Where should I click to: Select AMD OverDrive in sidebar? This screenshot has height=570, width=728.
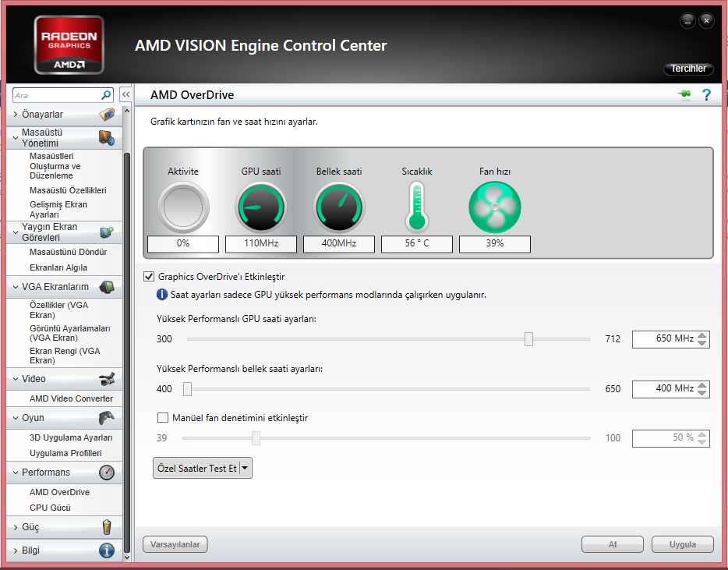pyautogui.click(x=59, y=492)
